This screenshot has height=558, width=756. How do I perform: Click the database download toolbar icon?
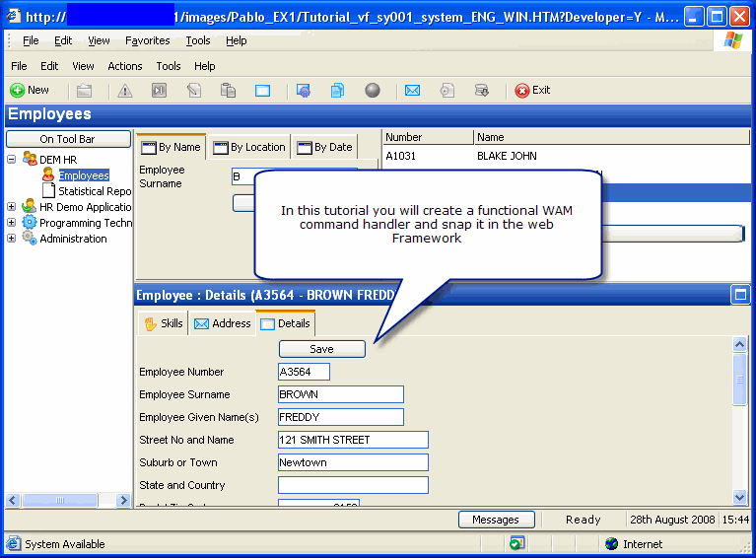click(x=481, y=90)
